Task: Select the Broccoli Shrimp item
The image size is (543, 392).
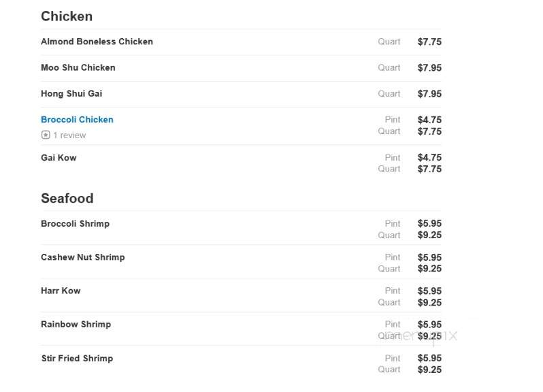Action: pyautogui.click(x=75, y=224)
